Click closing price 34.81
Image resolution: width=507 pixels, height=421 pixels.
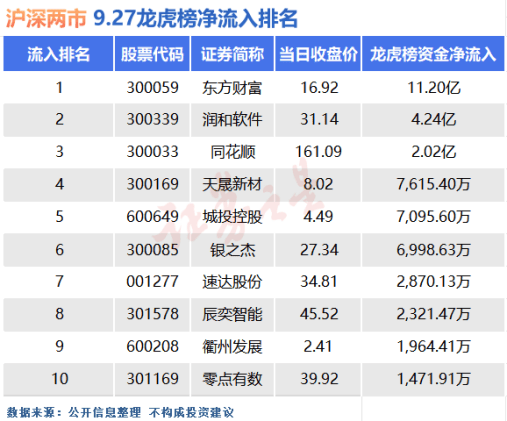(x=319, y=281)
